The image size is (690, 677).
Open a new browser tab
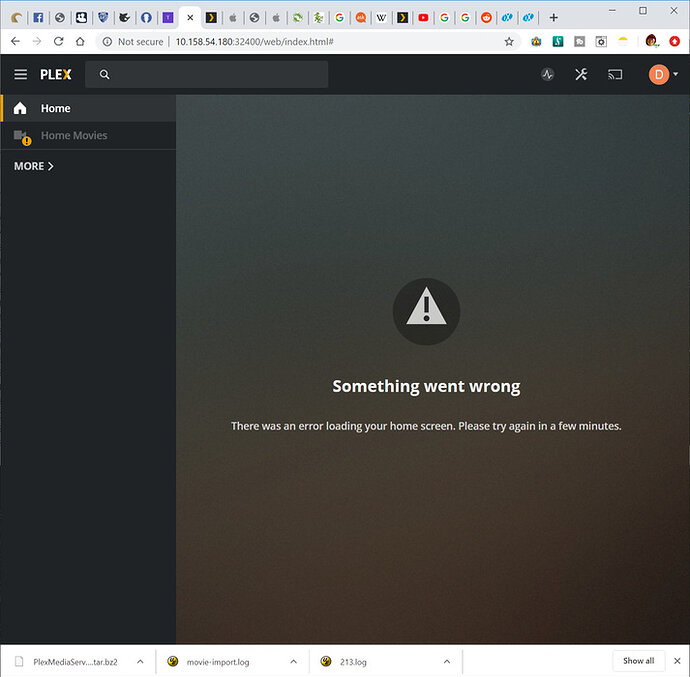(x=554, y=18)
